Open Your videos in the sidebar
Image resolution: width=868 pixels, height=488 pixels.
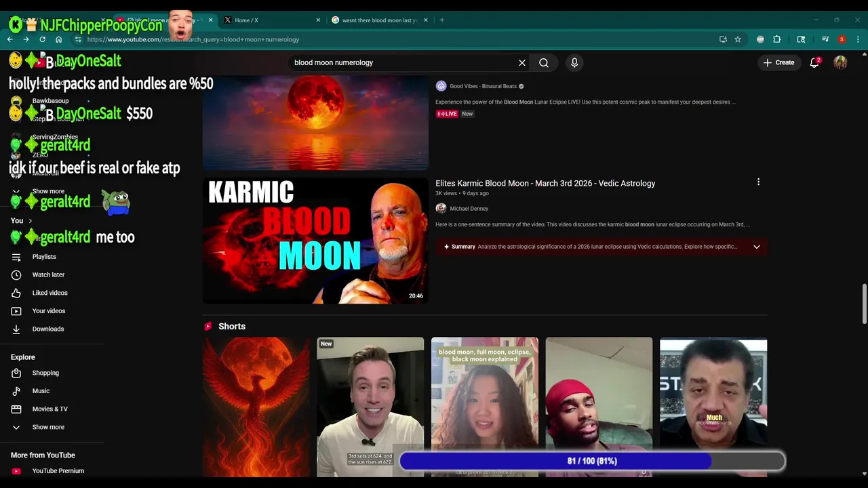coord(49,310)
